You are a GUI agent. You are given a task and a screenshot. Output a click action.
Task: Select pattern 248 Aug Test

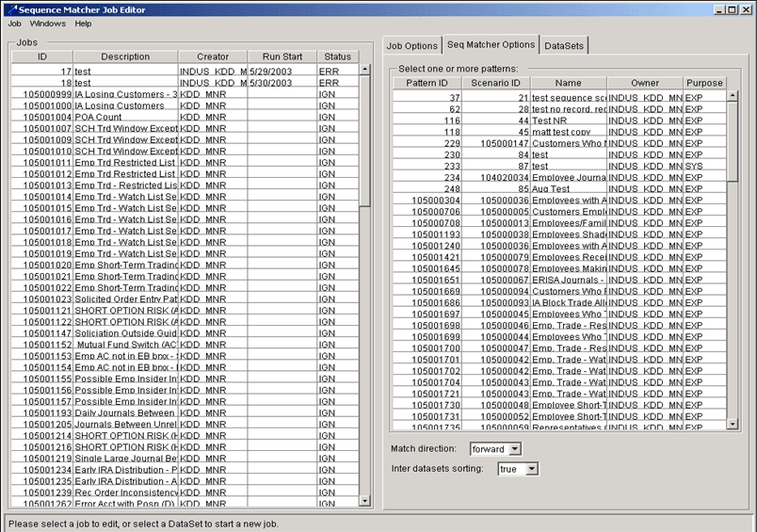(x=559, y=188)
